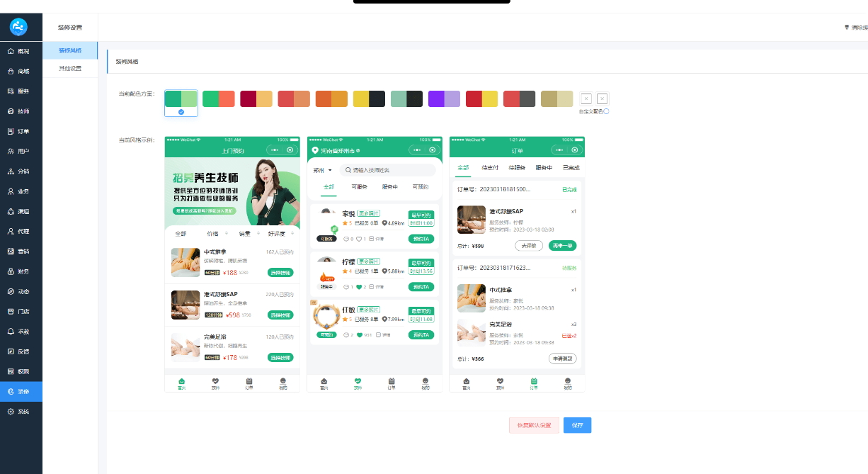The height and width of the screenshot is (474, 868).
Task: Select the currently checked green color scheme
Action: (181, 98)
